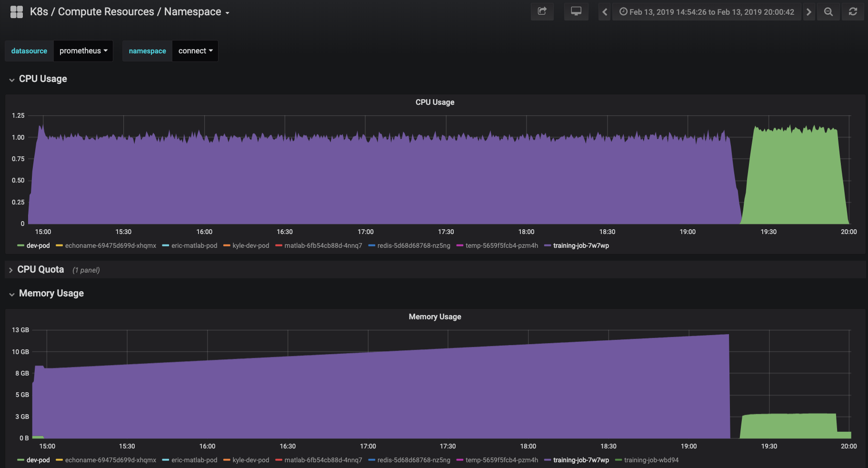
Task: Toggle TV view mode with monitor icon
Action: point(576,11)
